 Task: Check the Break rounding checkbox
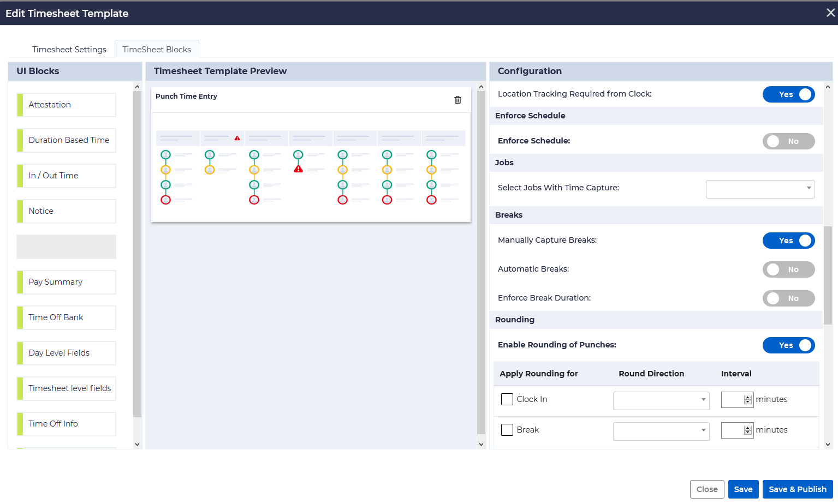coord(507,430)
